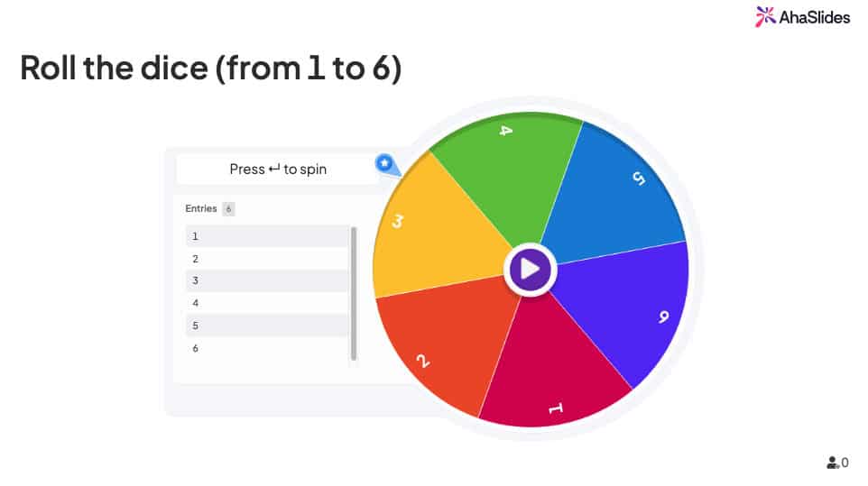Click the participant count person icon
The height and width of the screenshot is (486, 868).
[832, 463]
